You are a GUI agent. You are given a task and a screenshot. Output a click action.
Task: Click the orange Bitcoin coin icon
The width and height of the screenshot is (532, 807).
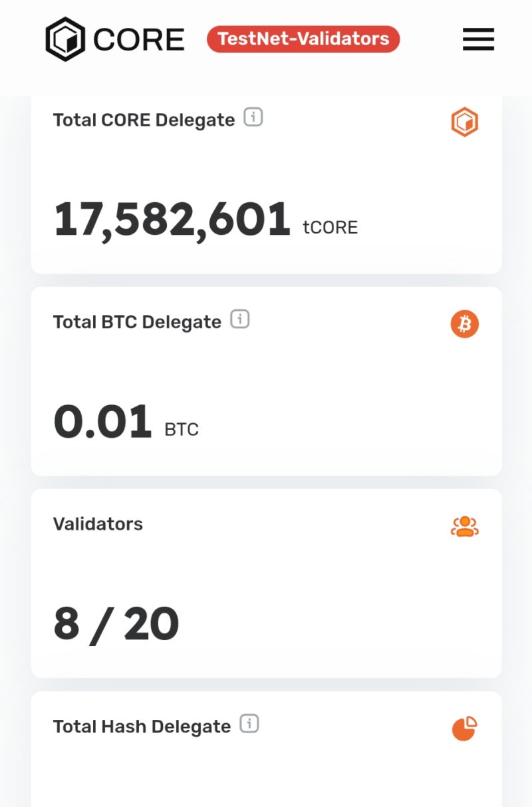click(x=464, y=325)
